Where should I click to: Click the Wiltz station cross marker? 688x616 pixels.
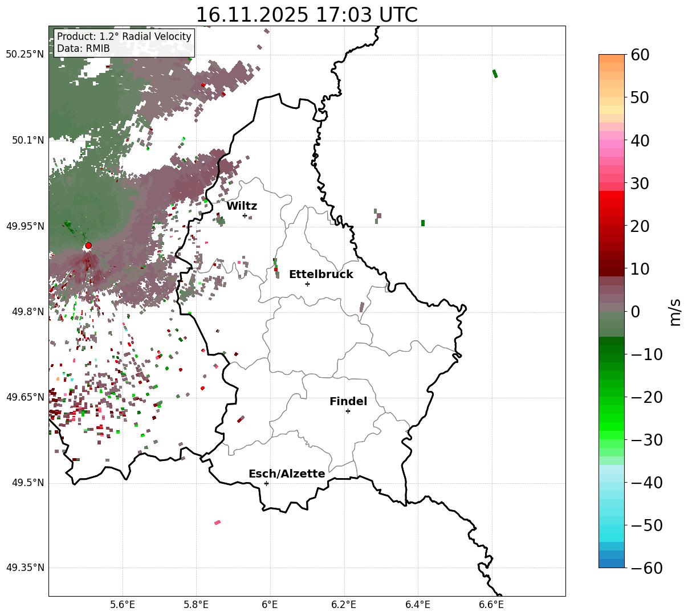click(x=245, y=215)
